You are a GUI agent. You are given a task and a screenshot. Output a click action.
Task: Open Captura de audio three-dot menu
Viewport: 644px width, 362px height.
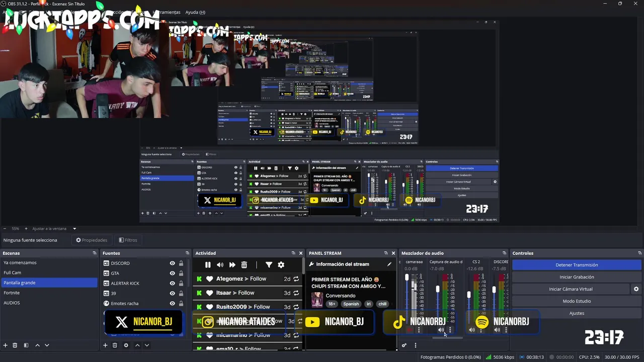coord(450,330)
